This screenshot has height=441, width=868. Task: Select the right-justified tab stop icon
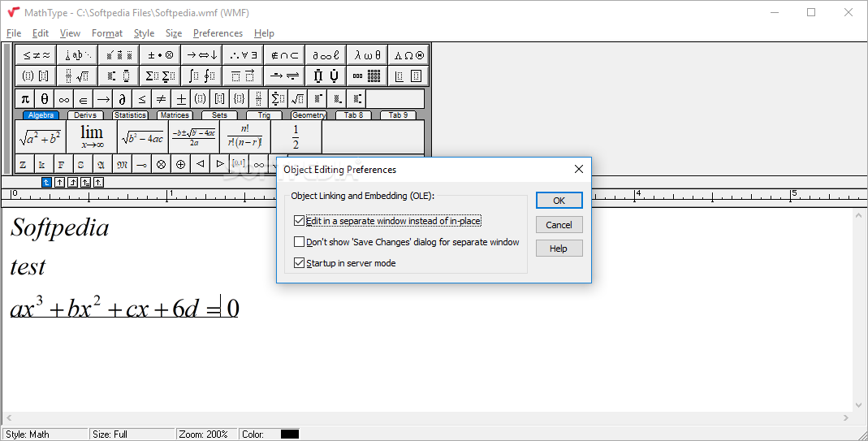click(72, 182)
